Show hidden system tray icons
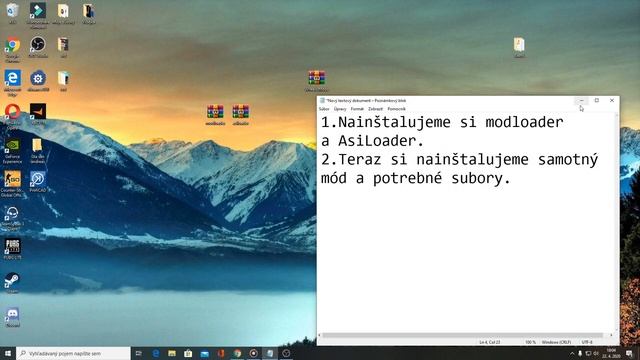Viewport: 640px width, 360px height. click(572, 353)
